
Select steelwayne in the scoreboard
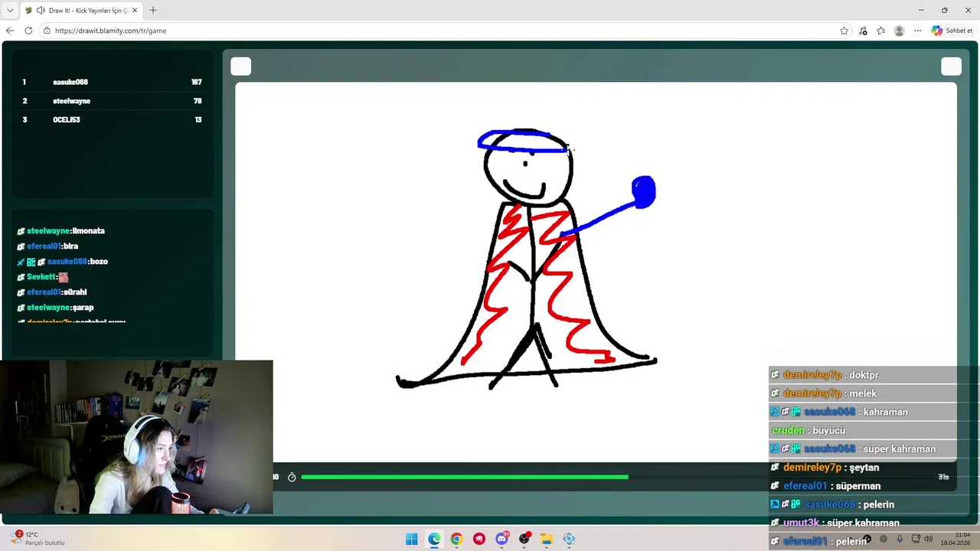[x=72, y=101]
